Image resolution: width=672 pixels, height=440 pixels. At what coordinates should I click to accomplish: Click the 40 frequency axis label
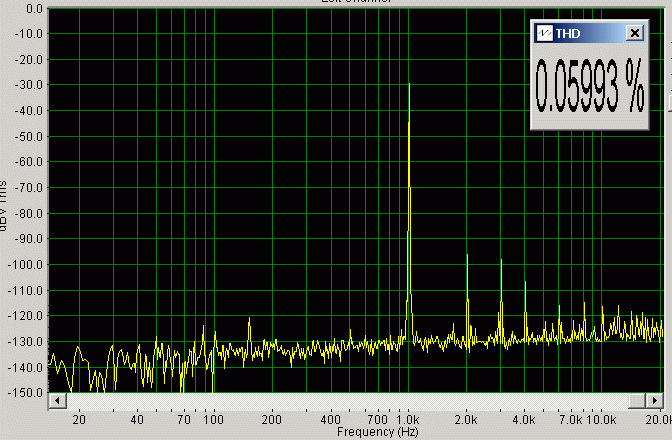click(x=137, y=419)
